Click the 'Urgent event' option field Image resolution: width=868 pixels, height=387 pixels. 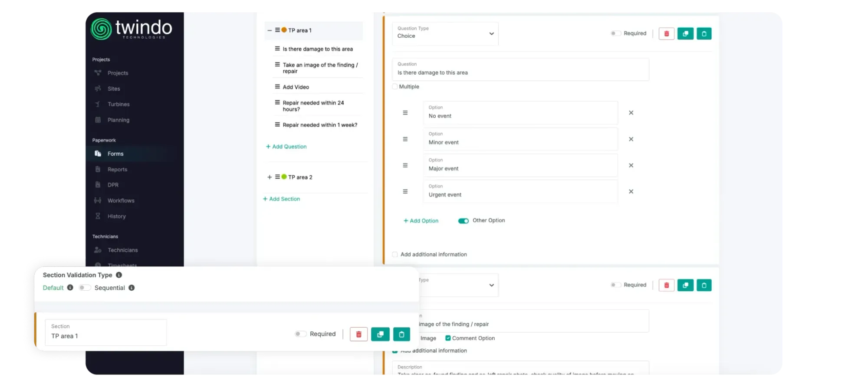coord(520,191)
